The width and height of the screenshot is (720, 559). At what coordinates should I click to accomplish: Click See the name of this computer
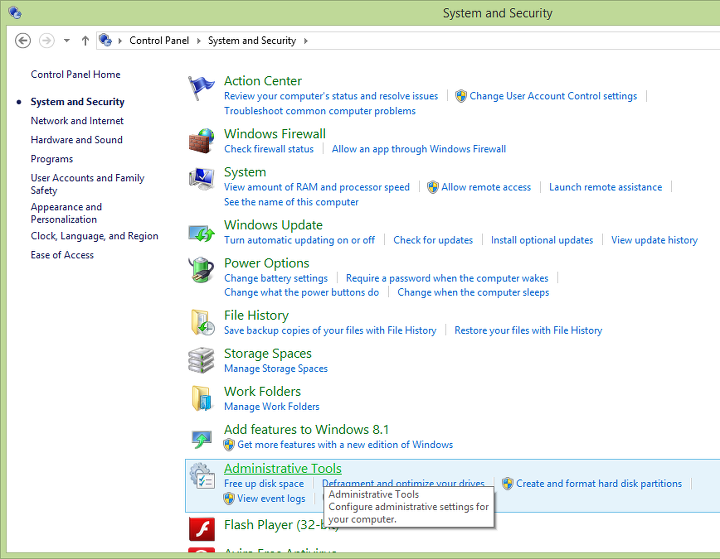coord(291,202)
